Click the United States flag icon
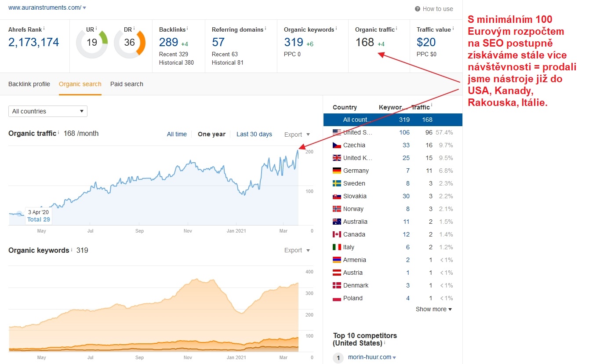Image resolution: width=589 pixels, height=364 pixels. coord(337,132)
